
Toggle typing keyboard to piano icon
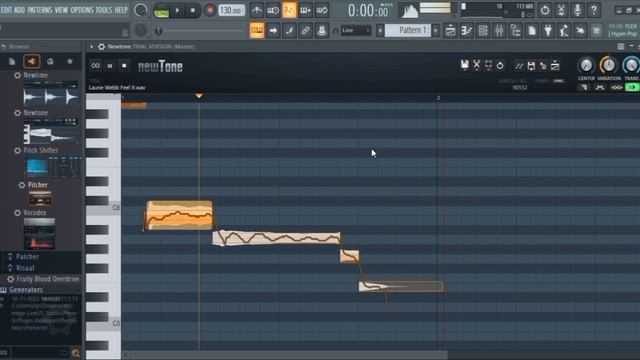point(257,30)
